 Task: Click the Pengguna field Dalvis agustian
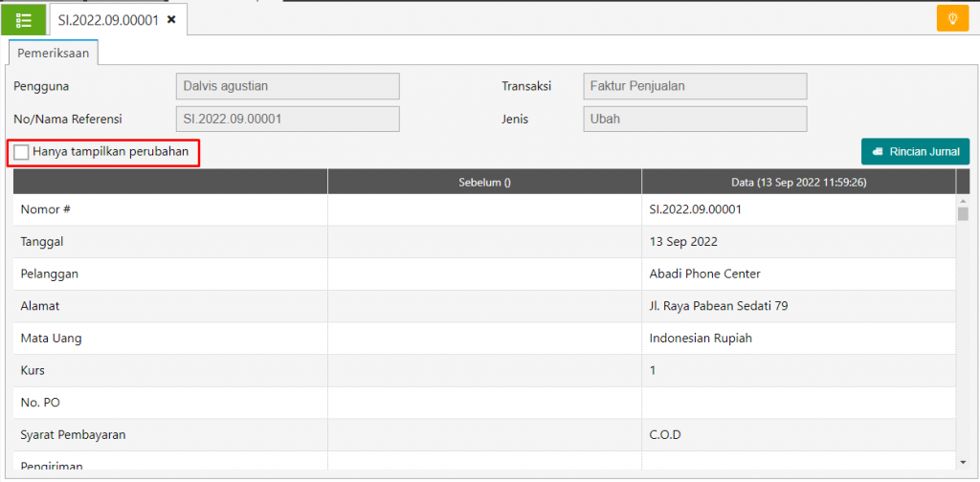pos(287,86)
